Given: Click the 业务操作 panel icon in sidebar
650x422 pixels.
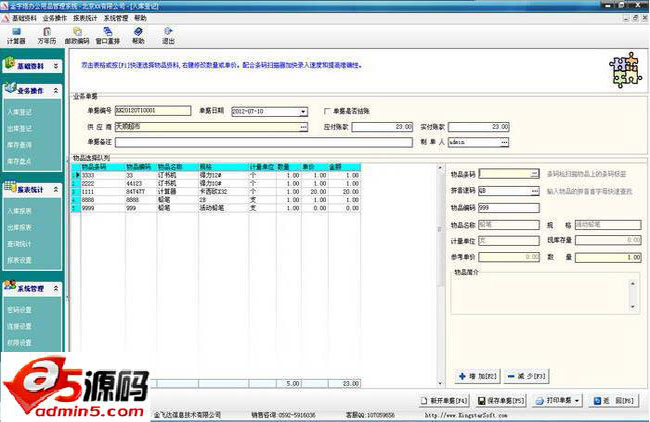Looking at the screenshot, I should pos(10,89).
